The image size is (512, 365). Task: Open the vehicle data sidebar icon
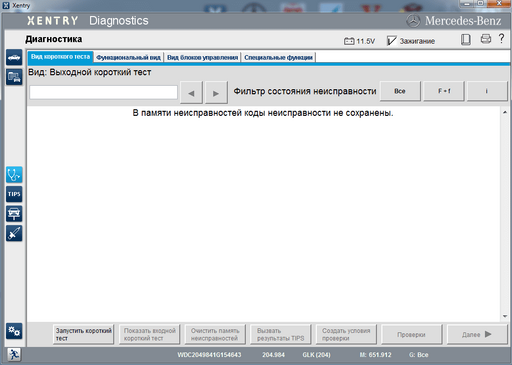[x=14, y=77]
